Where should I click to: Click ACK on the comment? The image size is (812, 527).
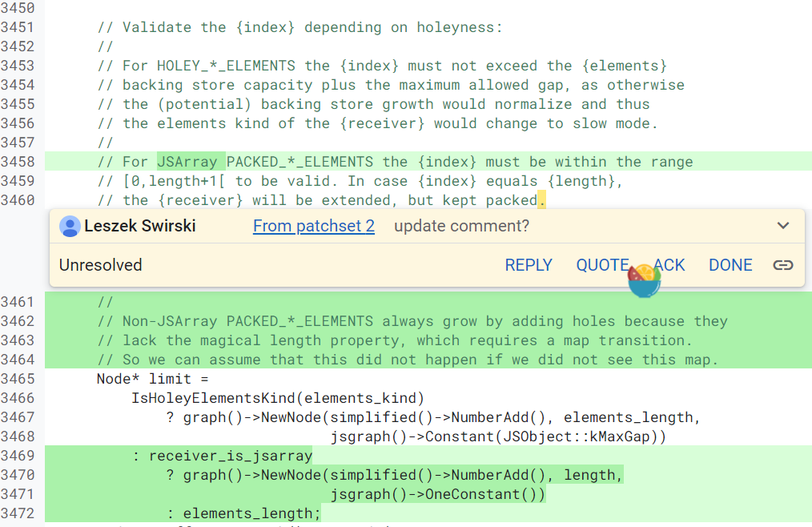(x=669, y=265)
